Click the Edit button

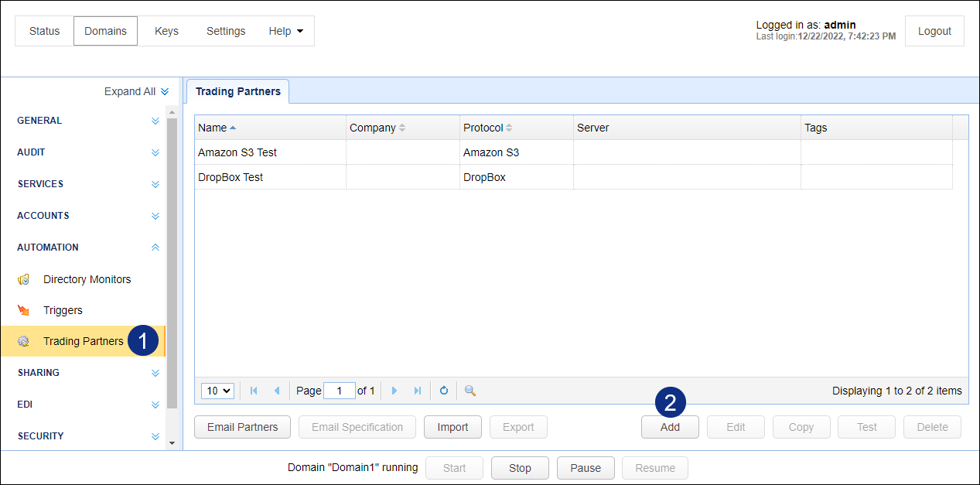[x=736, y=427]
